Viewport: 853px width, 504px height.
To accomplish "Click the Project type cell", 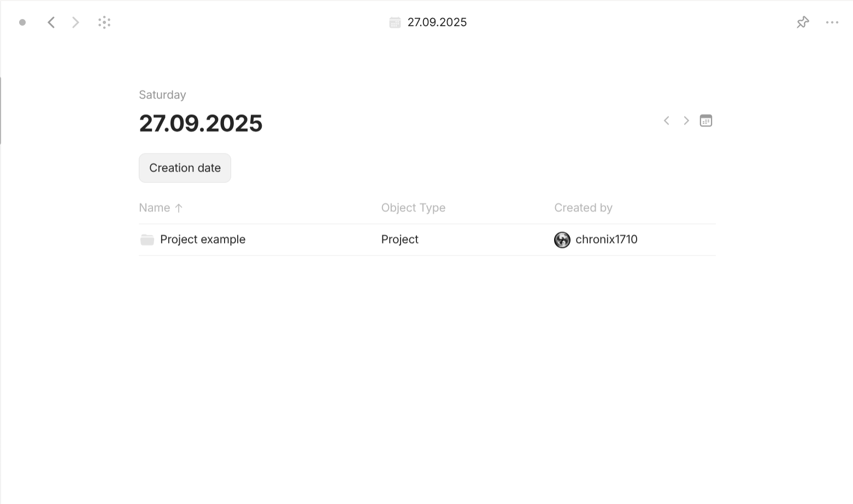I will (399, 240).
